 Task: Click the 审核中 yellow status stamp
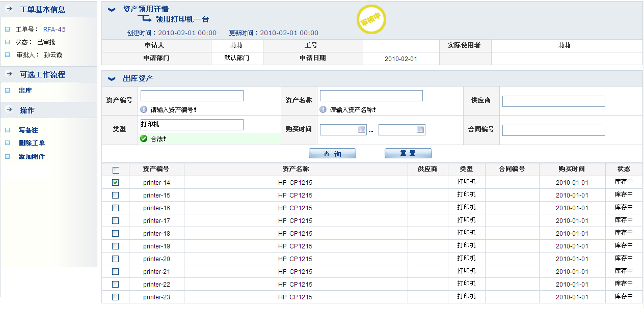coord(371,19)
